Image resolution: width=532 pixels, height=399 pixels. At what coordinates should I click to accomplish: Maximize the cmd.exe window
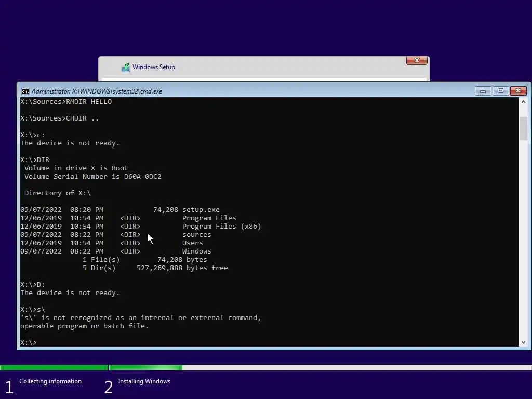coord(500,91)
